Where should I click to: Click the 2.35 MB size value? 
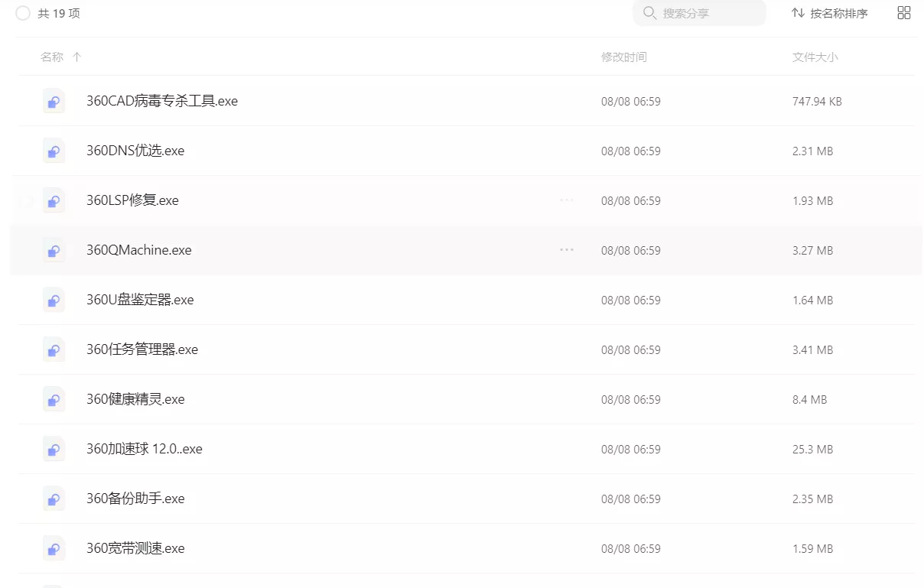pyautogui.click(x=812, y=499)
